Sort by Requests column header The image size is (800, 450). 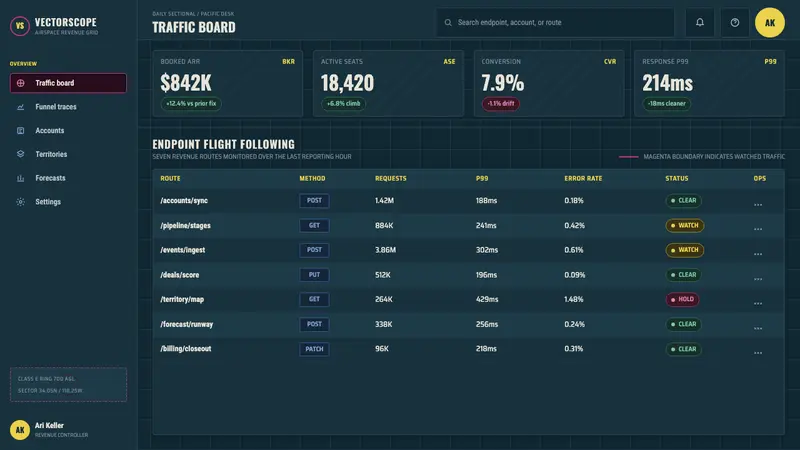(x=391, y=179)
